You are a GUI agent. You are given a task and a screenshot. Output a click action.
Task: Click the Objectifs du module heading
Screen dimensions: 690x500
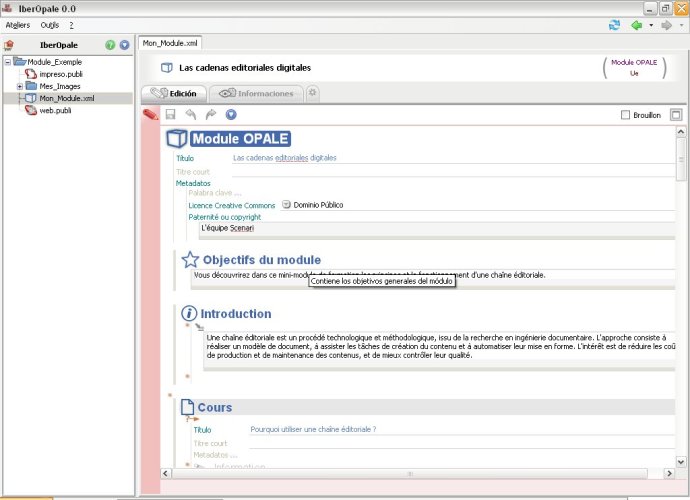(262, 260)
